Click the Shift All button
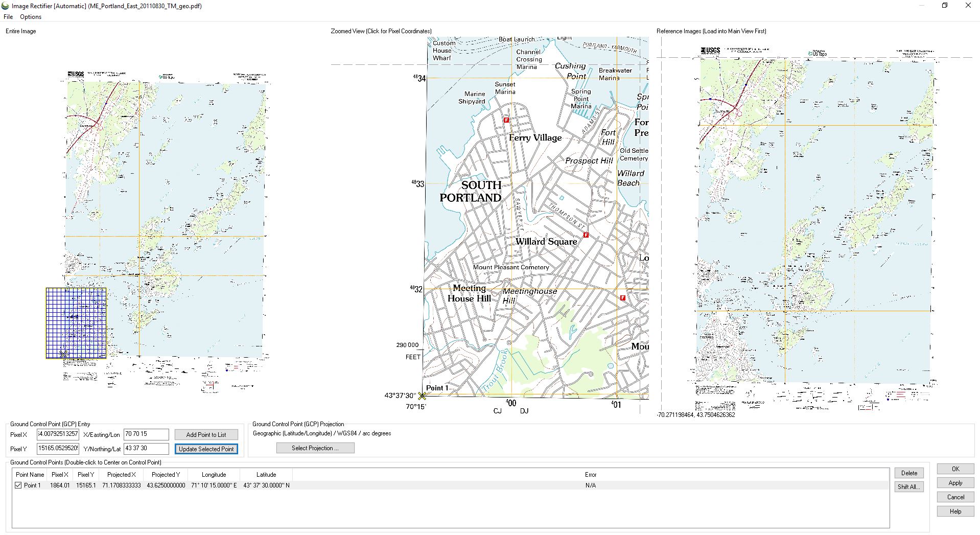Viewport: 980px width, 535px height. pos(909,487)
